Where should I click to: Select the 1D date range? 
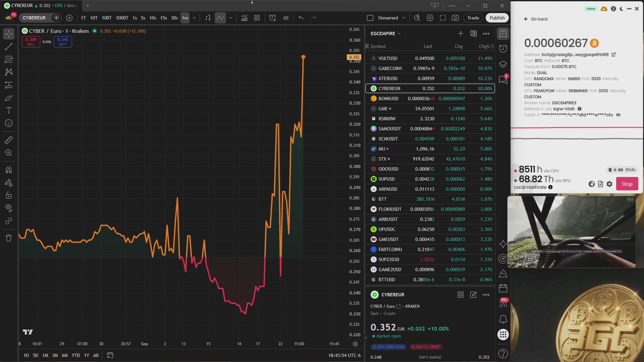coord(26,355)
